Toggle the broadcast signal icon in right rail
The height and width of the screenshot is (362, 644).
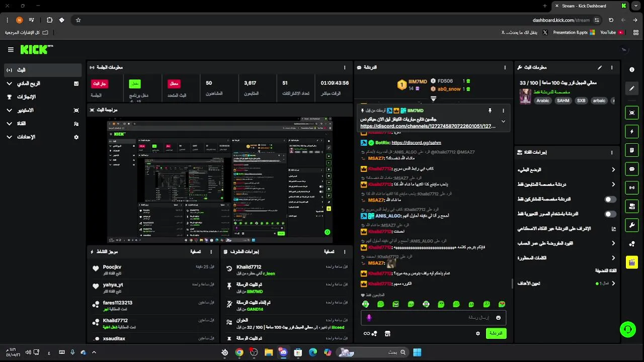(x=632, y=188)
